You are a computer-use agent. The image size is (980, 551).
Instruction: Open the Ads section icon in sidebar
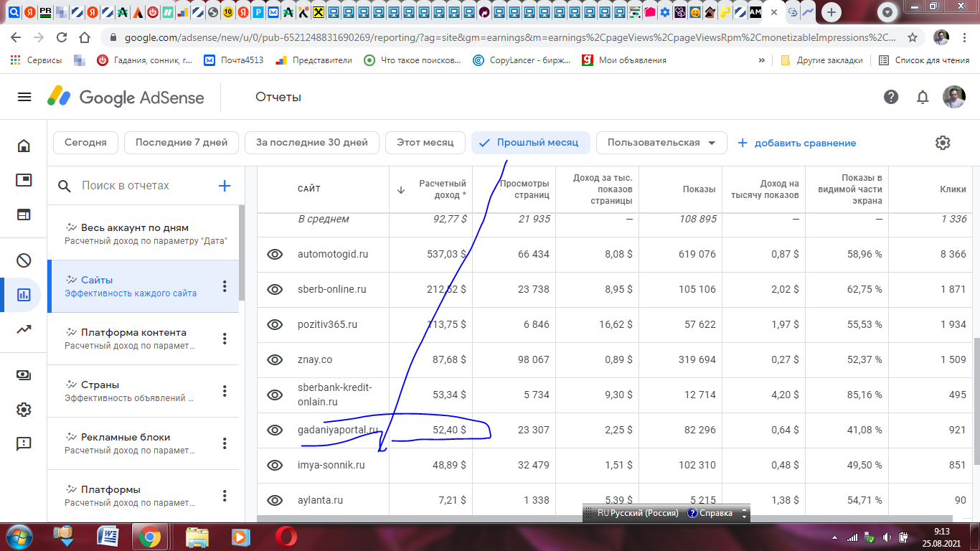click(24, 180)
